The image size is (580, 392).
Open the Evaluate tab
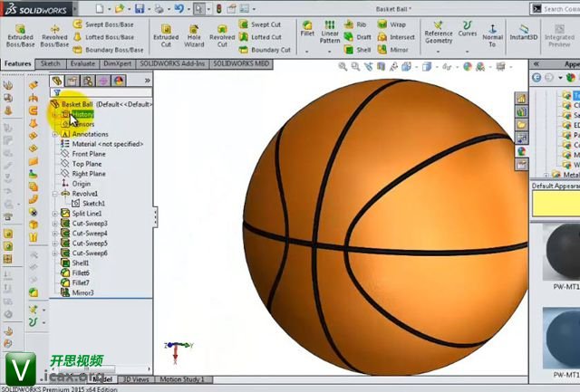[x=82, y=64]
